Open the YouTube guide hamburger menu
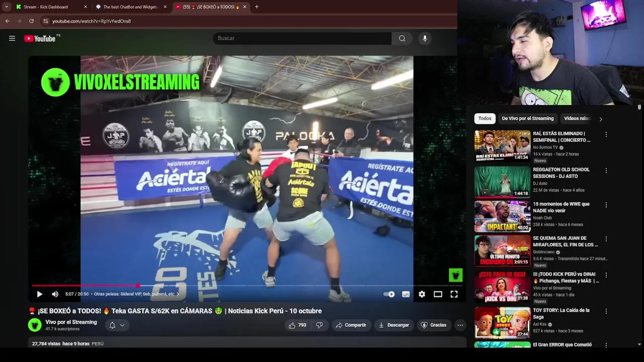This screenshot has width=644, height=362. point(12,38)
